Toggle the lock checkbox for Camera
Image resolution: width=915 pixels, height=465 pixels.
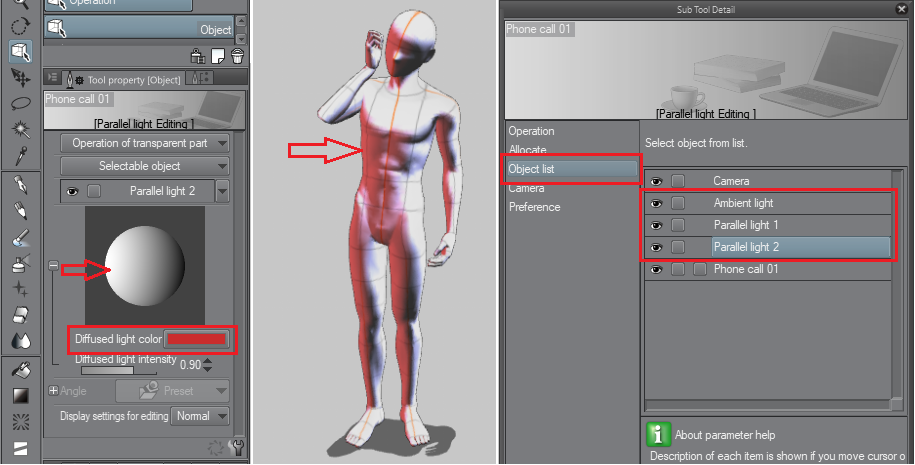(x=677, y=181)
